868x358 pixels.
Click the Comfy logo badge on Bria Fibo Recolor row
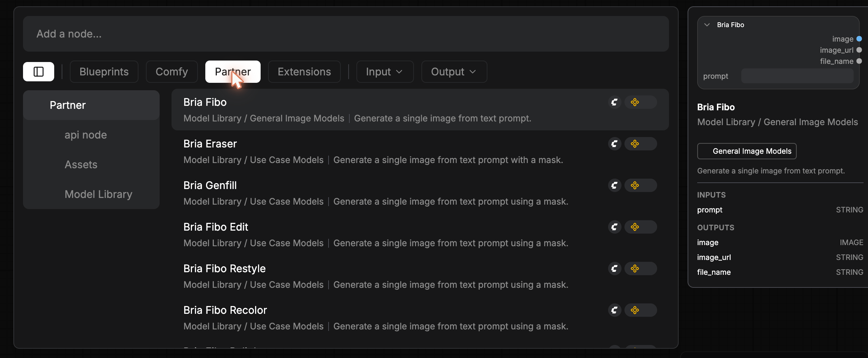pyautogui.click(x=614, y=310)
